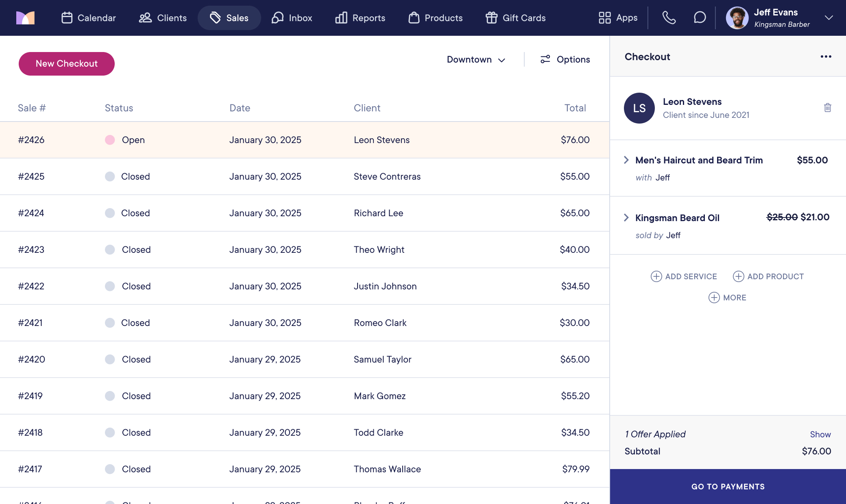Expand the Kingsman Beard Oil item
The height and width of the screenshot is (504, 846).
pyautogui.click(x=626, y=218)
